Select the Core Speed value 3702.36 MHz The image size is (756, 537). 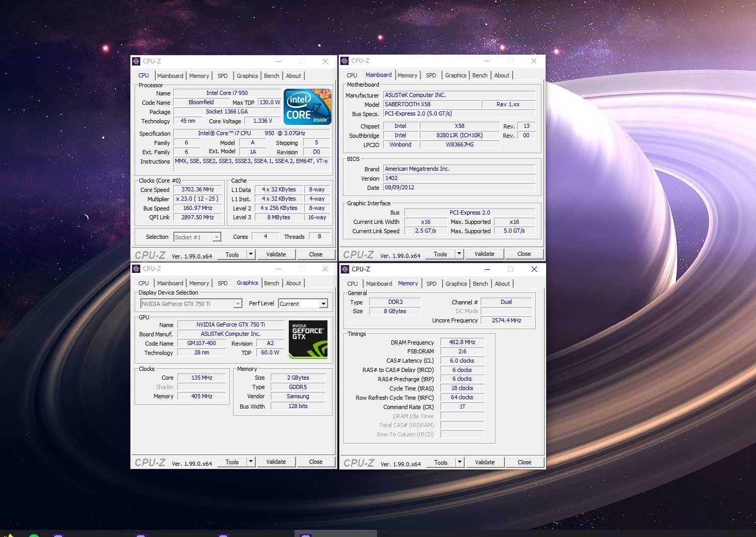point(198,190)
